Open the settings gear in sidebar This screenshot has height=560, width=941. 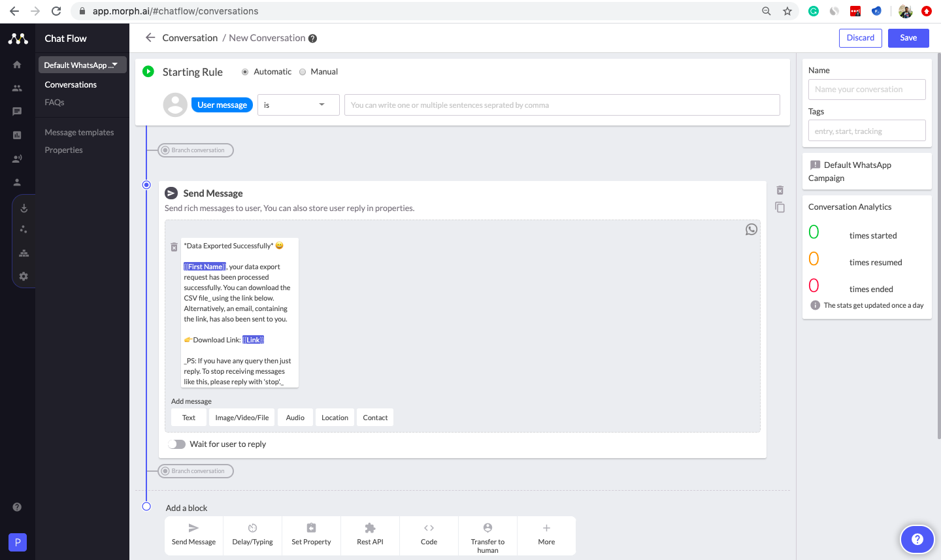pyautogui.click(x=24, y=276)
